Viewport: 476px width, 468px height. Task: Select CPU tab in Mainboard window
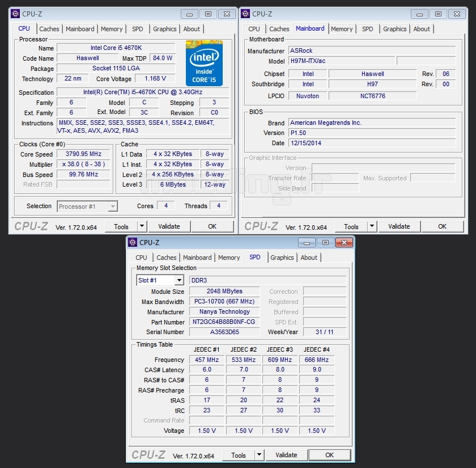click(x=254, y=29)
